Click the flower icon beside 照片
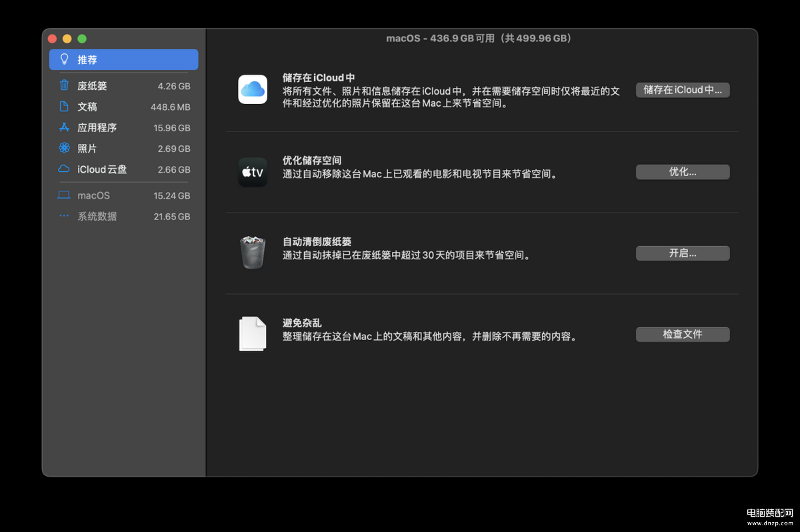Viewport: 800px width, 532px height. click(x=64, y=148)
